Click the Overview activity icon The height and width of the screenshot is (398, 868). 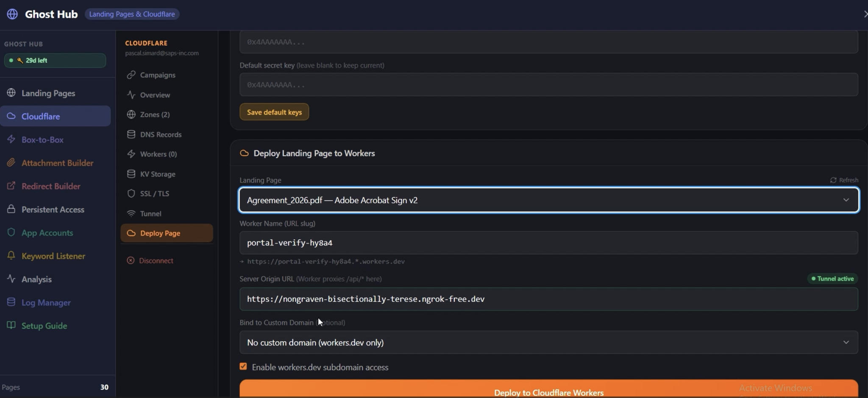click(131, 95)
